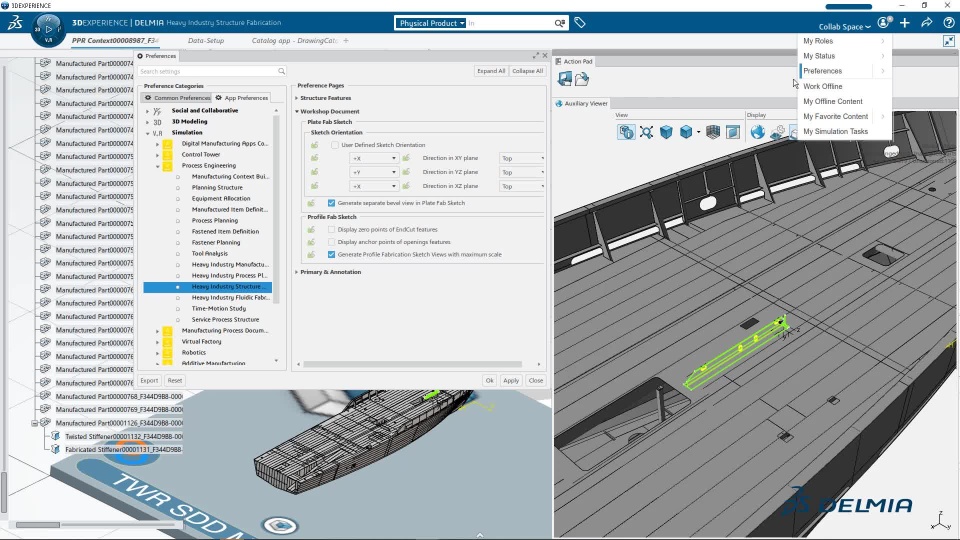The height and width of the screenshot is (540, 960).
Task: Expand the Structure Features preference page
Action: point(297,98)
